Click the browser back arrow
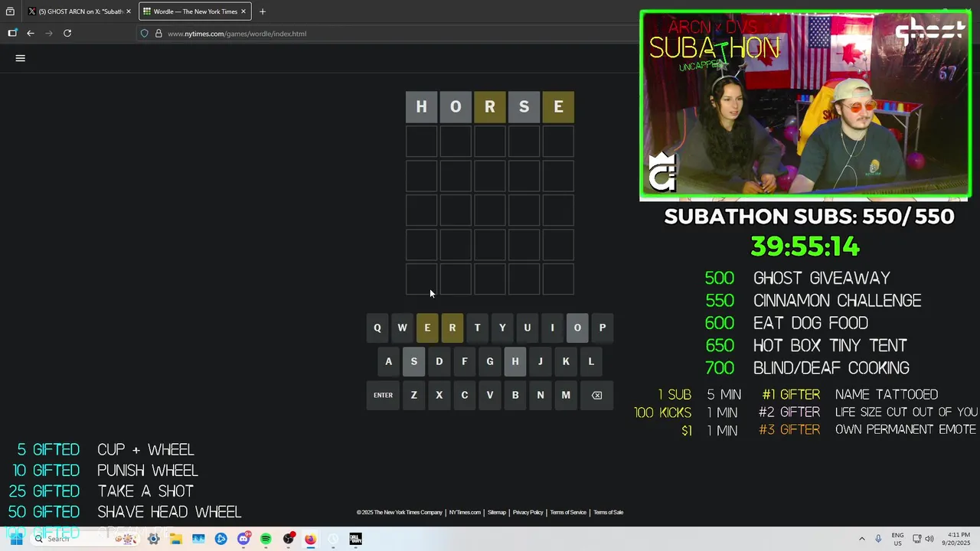The height and width of the screenshot is (551, 980). (31, 34)
